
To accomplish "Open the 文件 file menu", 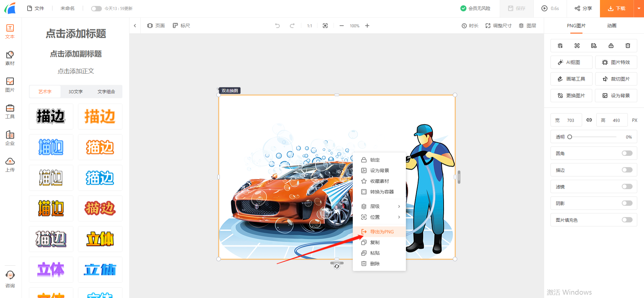I will click(x=36, y=8).
